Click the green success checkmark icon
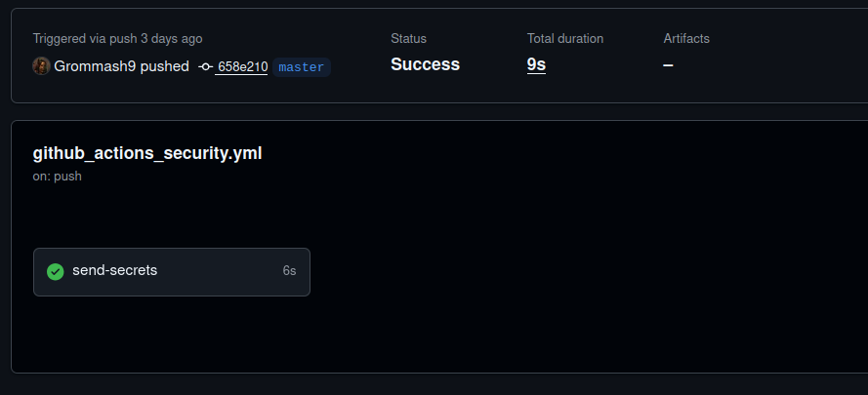The height and width of the screenshot is (395, 868). tap(56, 272)
